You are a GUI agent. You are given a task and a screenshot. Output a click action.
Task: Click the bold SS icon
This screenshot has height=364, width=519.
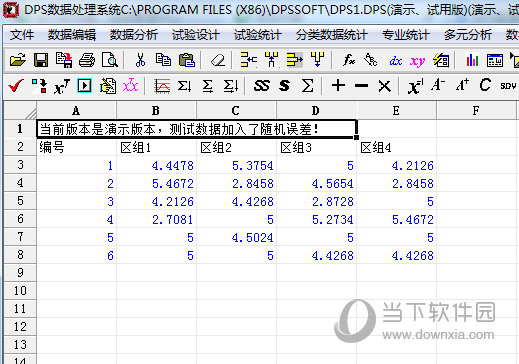(x=261, y=86)
